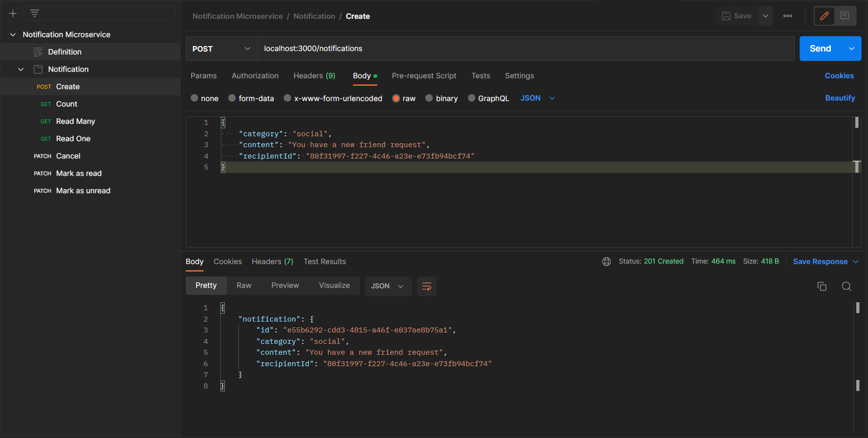The image size is (868, 438).
Task: Select the GraphQL body type
Action: [x=472, y=98]
